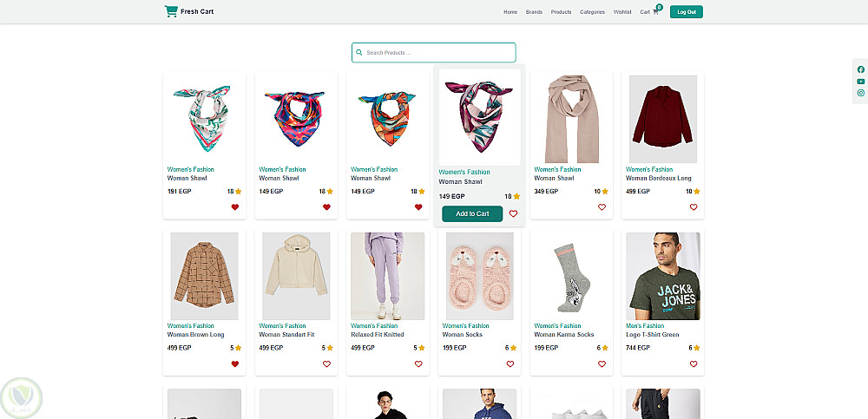Open the green and white shawl image
Screen dimensions: 868x419
click(204, 119)
